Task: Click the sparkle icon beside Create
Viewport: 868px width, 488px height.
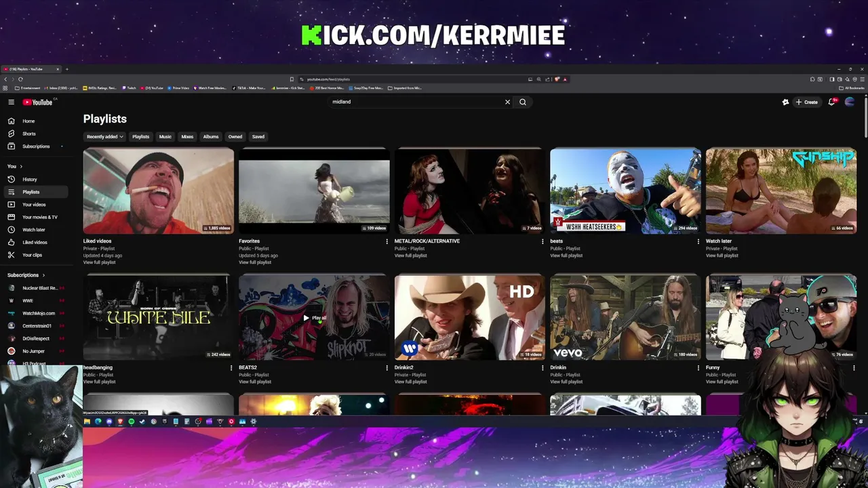Action: (785, 102)
